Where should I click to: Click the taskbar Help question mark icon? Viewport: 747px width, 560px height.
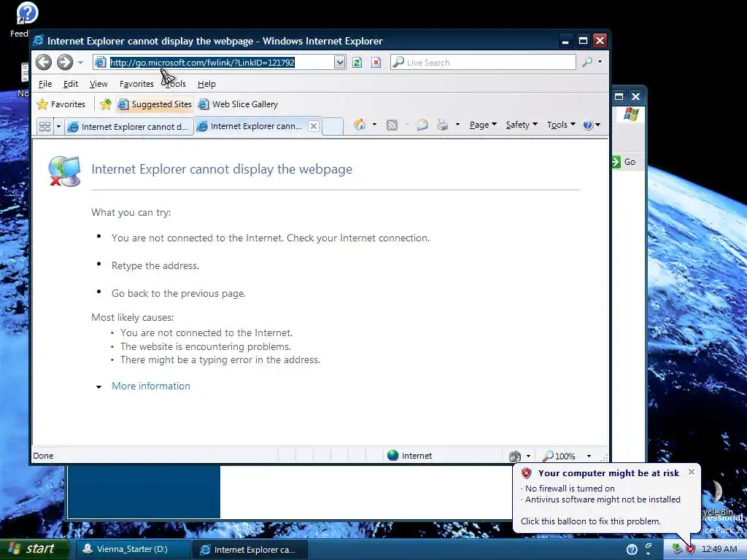pyautogui.click(x=632, y=550)
